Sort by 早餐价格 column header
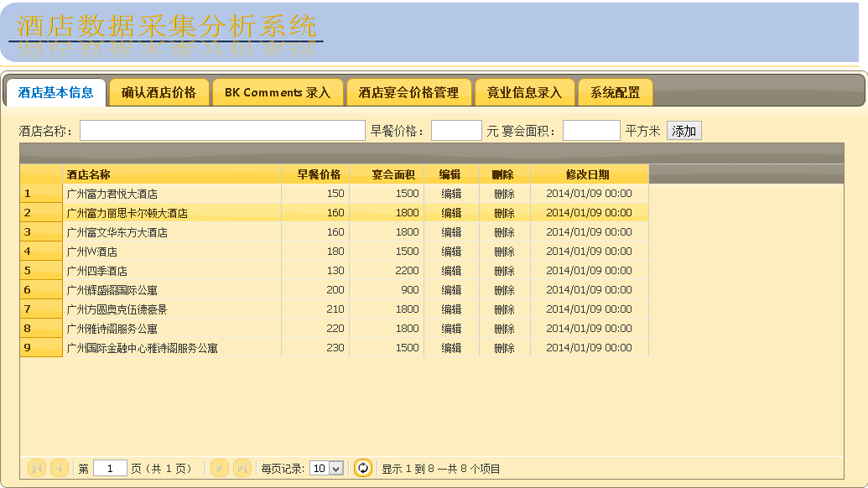The width and height of the screenshot is (868, 488). click(x=315, y=174)
